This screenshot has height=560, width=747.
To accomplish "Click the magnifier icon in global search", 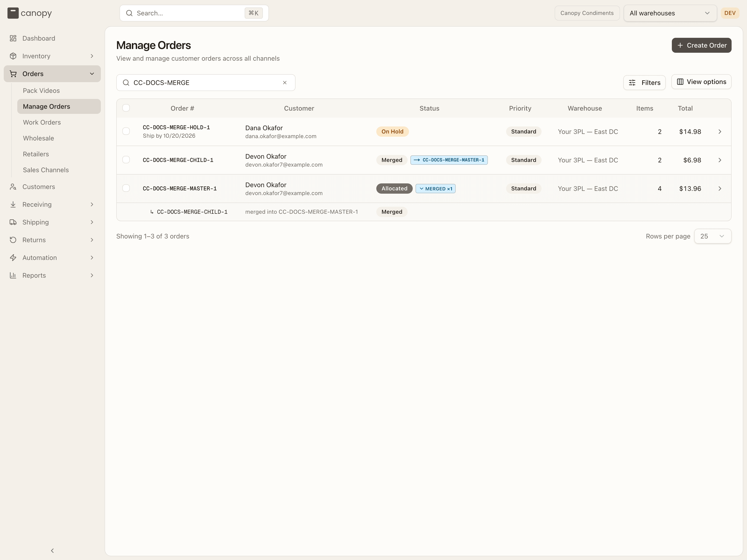I will (x=129, y=13).
